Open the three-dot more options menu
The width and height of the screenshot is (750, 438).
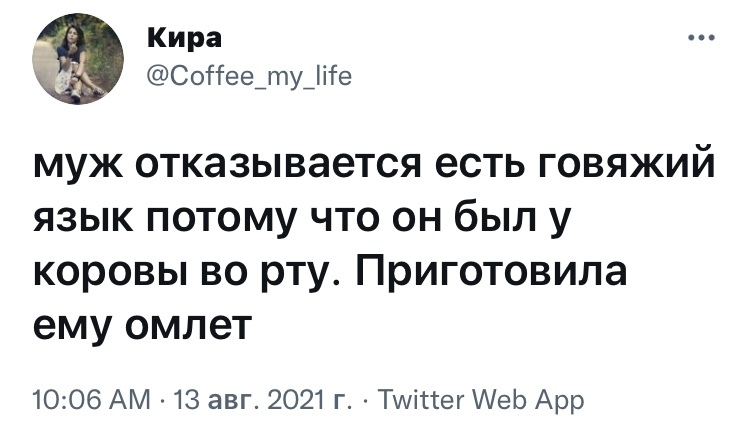click(701, 40)
